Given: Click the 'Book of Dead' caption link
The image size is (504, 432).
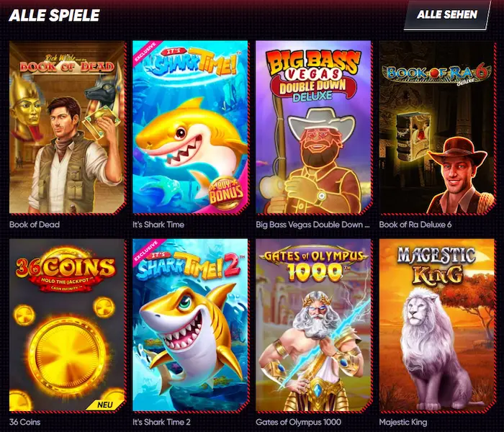Looking at the screenshot, I should pos(35,225).
